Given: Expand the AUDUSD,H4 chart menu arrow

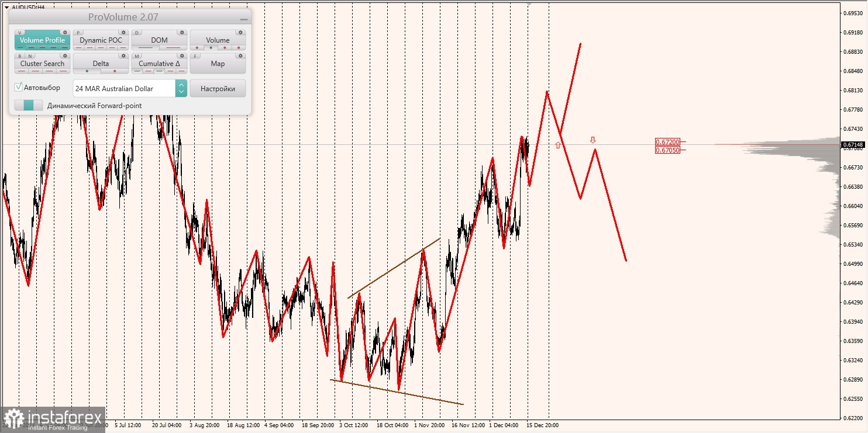Looking at the screenshot, I should pos(6,7).
